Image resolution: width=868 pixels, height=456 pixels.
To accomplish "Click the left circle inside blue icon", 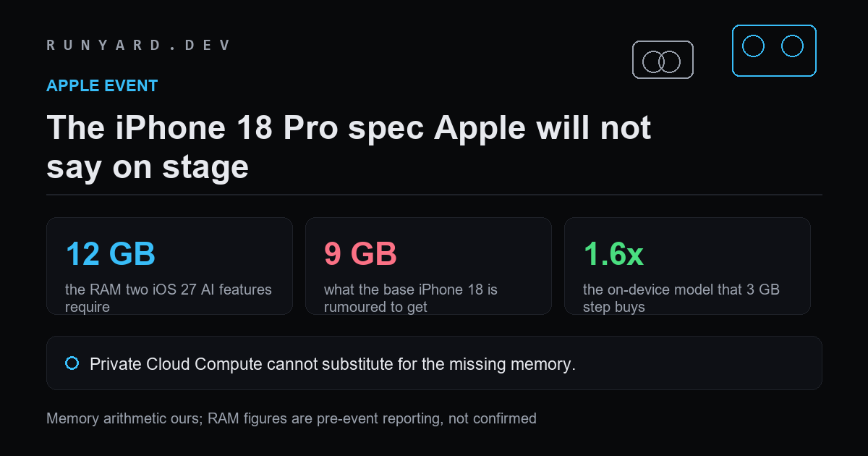I will click(x=754, y=46).
